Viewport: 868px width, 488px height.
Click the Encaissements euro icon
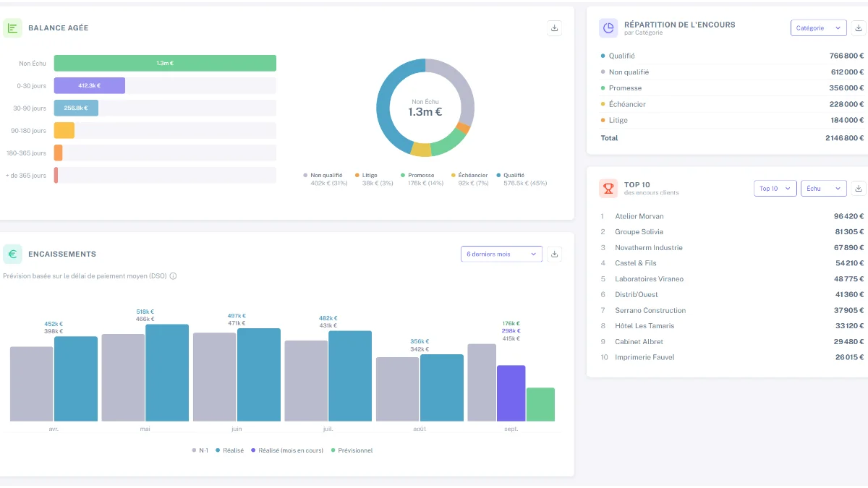tap(12, 254)
